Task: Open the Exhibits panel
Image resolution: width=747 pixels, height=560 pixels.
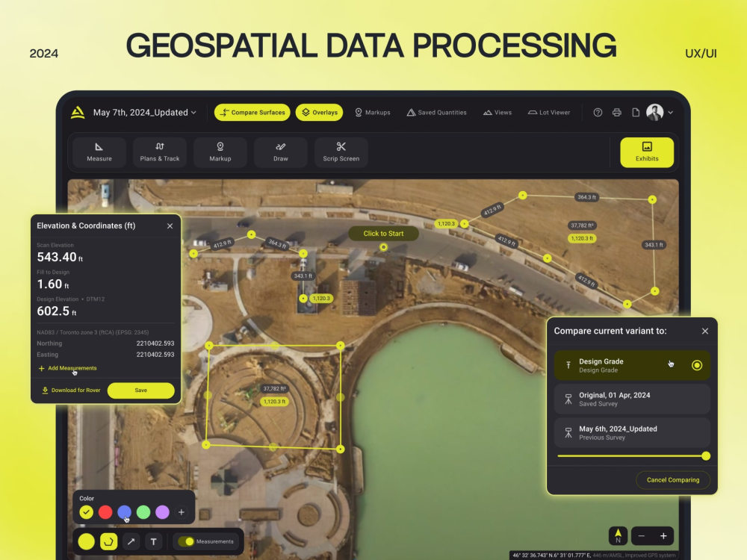Action: point(646,152)
